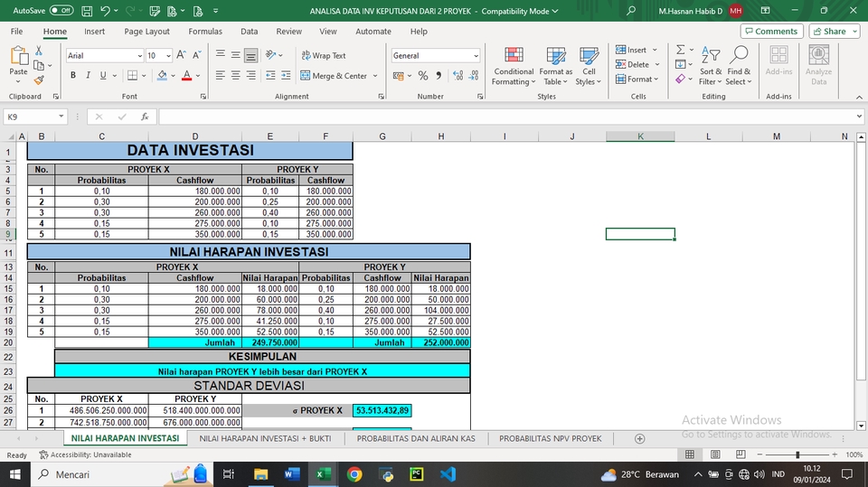Open Visual Studio Code from taskbar
This screenshot has height=487, width=868.
[x=448, y=474]
